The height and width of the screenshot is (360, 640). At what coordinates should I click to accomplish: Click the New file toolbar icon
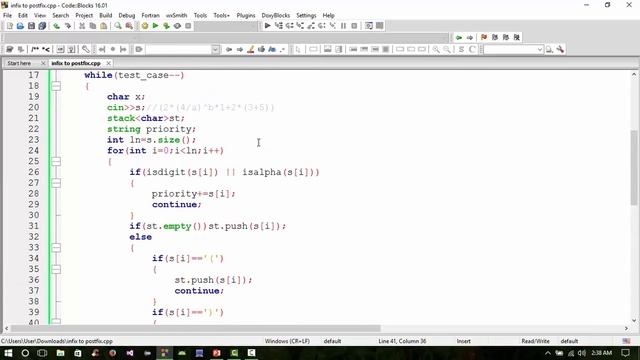point(9,26)
